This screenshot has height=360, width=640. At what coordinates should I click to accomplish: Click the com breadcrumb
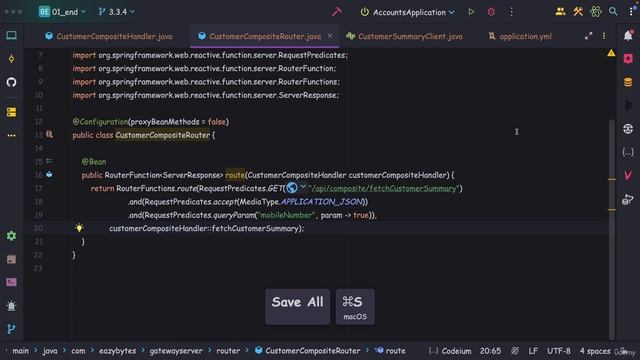tap(78, 351)
